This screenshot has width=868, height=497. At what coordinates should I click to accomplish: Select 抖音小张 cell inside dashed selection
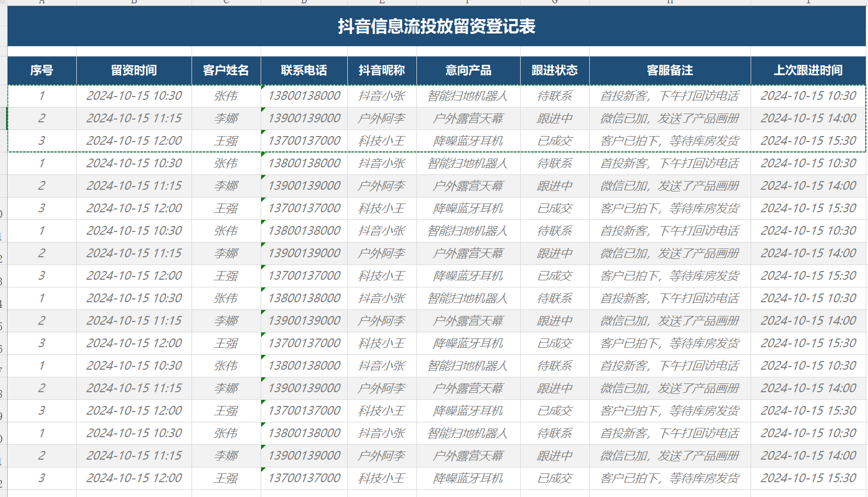(x=382, y=96)
